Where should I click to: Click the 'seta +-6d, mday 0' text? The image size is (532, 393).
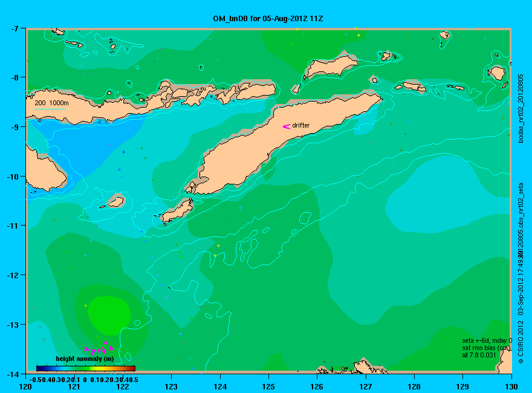tap(487, 341)
